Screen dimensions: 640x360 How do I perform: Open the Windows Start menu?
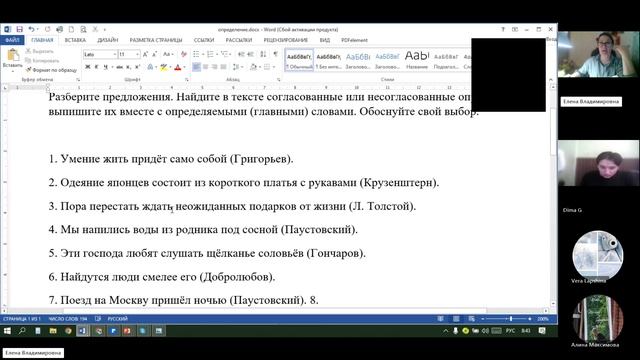point(7,331)
